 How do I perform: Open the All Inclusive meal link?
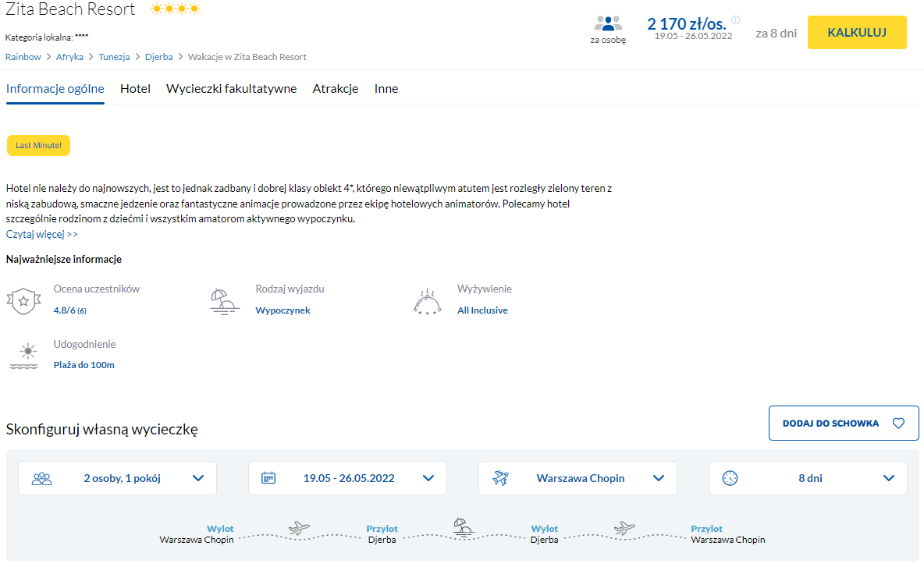click(x=482, y=310)
